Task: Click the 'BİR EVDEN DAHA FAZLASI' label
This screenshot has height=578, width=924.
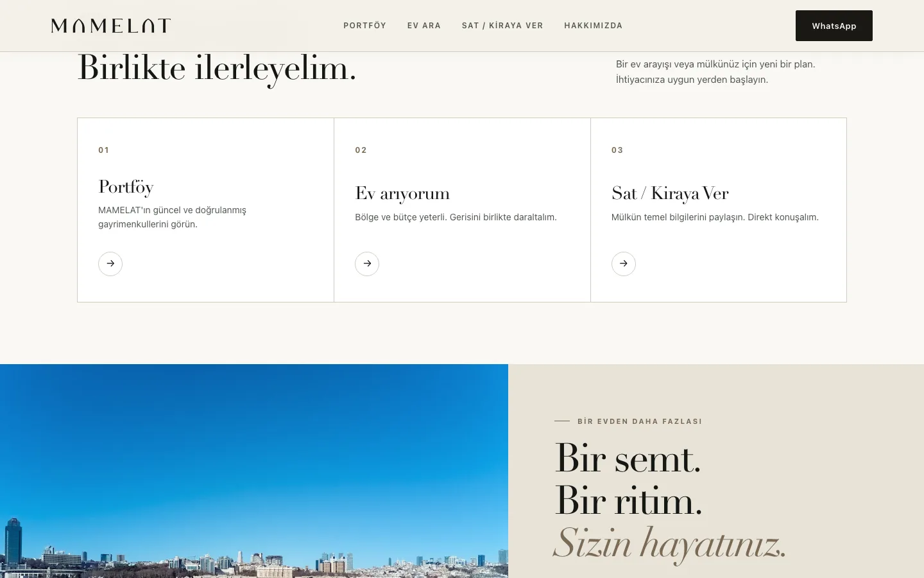Action: tap(640, 421)
